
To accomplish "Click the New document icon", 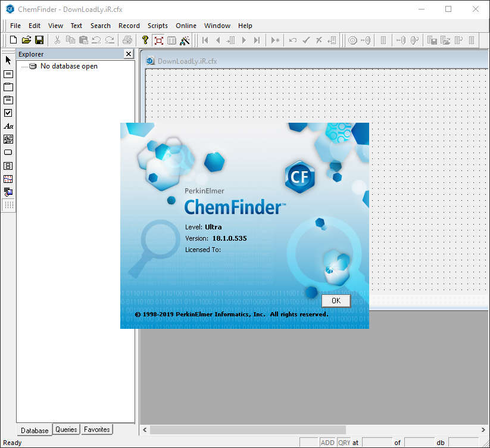I will click(x=13, y=41).
